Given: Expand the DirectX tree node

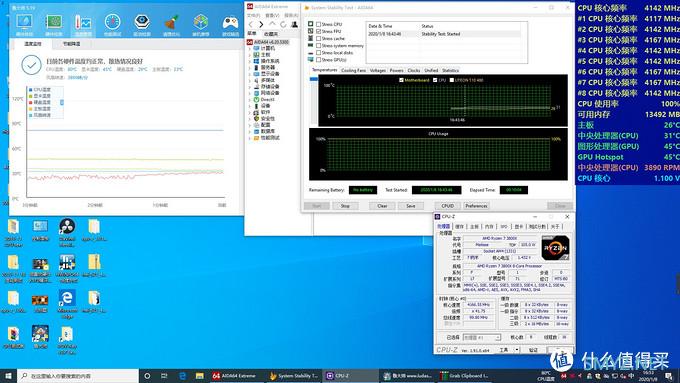Looking at the screenshot, I should [x=250, y=99].
